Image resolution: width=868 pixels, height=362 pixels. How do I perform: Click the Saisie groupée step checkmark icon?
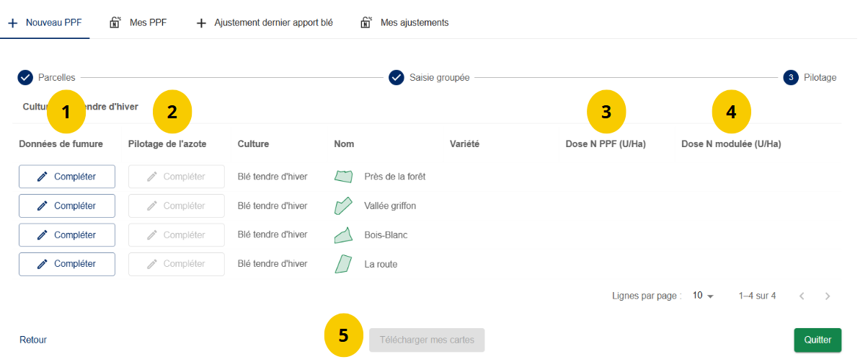397,77
